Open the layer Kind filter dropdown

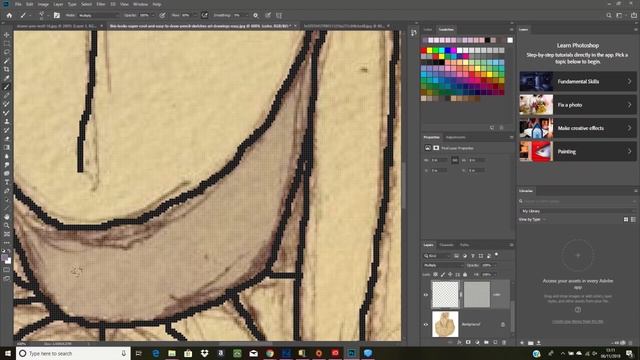tap(437, 256)
